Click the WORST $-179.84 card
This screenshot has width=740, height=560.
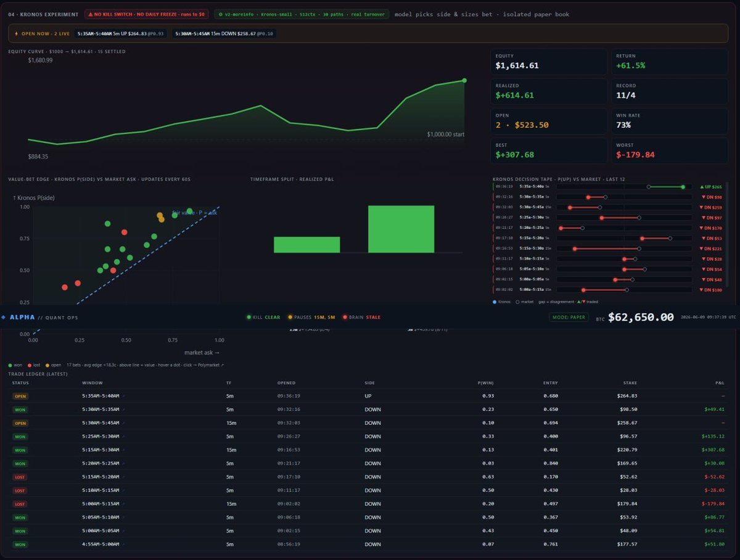click(669, 151)
